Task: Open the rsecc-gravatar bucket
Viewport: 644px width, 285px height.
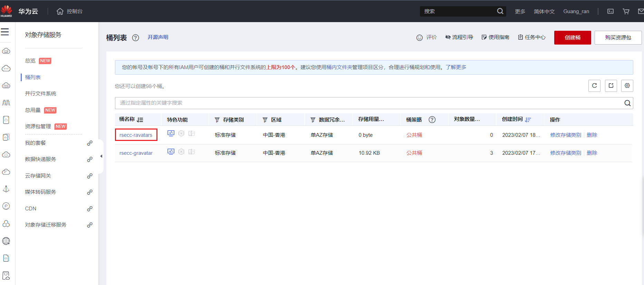Action: point(136,153)
